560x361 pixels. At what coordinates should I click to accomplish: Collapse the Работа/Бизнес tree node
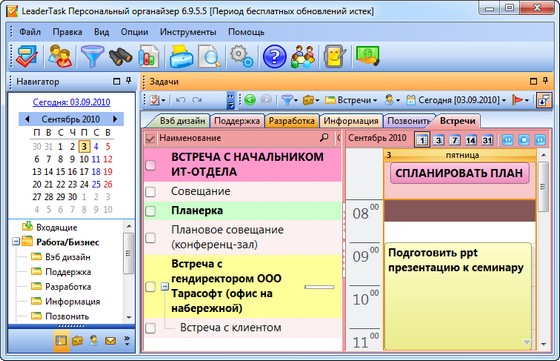tap(16, 242)
